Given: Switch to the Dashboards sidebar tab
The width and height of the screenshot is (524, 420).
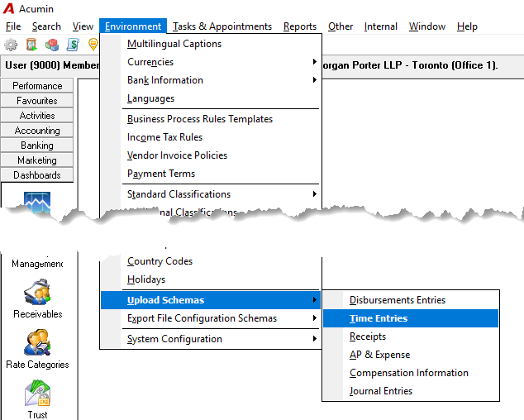Looking at the screenshot, I should click(37, 175).
